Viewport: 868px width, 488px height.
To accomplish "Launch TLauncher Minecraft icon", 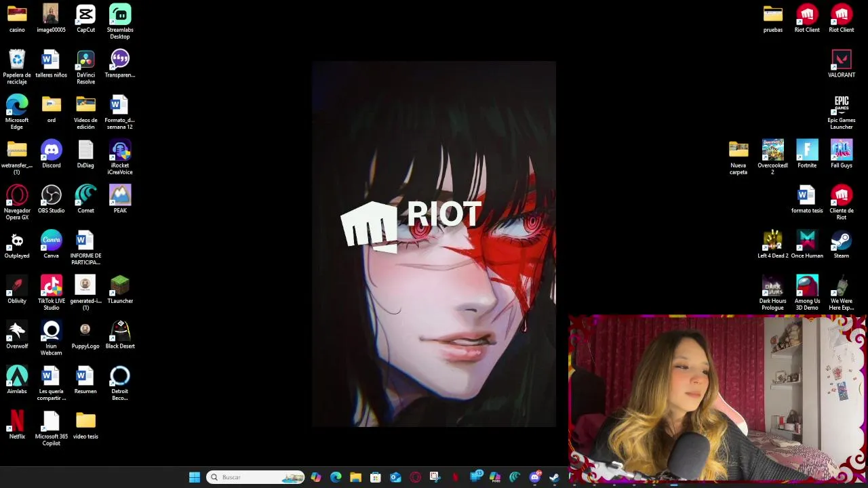I will (x=120, y=289).
